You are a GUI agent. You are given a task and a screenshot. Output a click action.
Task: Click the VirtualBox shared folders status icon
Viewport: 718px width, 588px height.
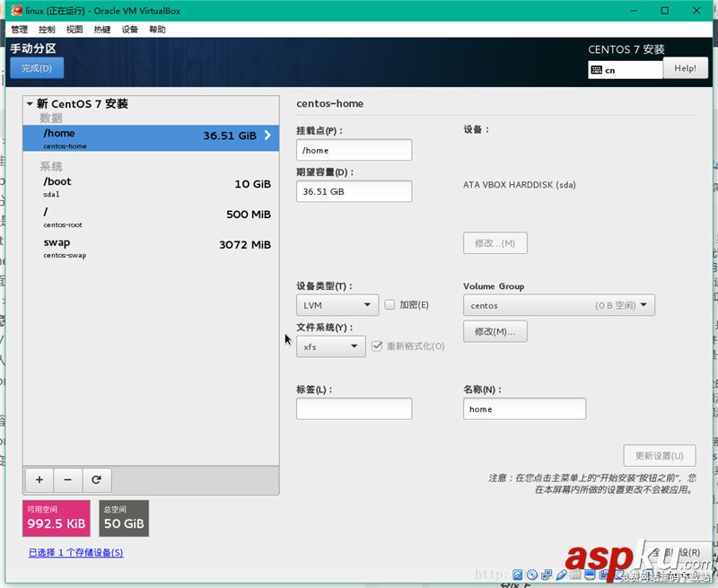[575, 575]
